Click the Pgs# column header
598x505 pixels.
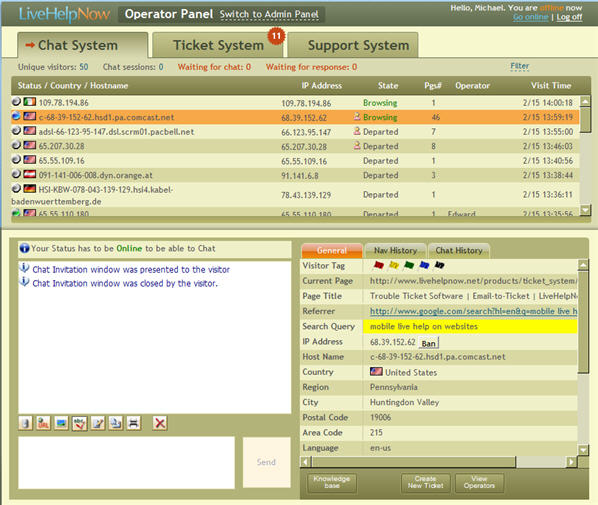click(433, 85)
